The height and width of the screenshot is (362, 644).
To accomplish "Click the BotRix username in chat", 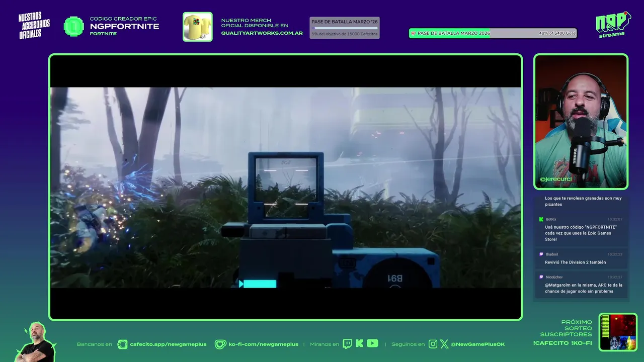I will click(x=551, y=219).
